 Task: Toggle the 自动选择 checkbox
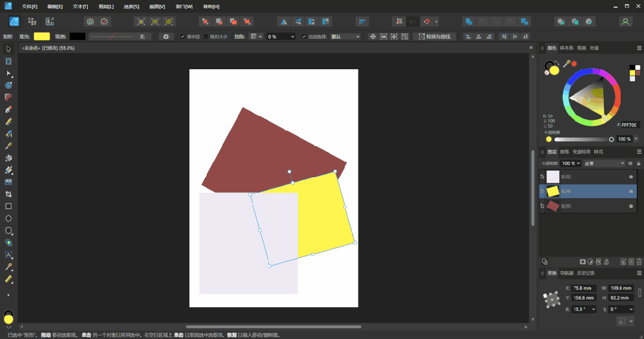[304, 36]
